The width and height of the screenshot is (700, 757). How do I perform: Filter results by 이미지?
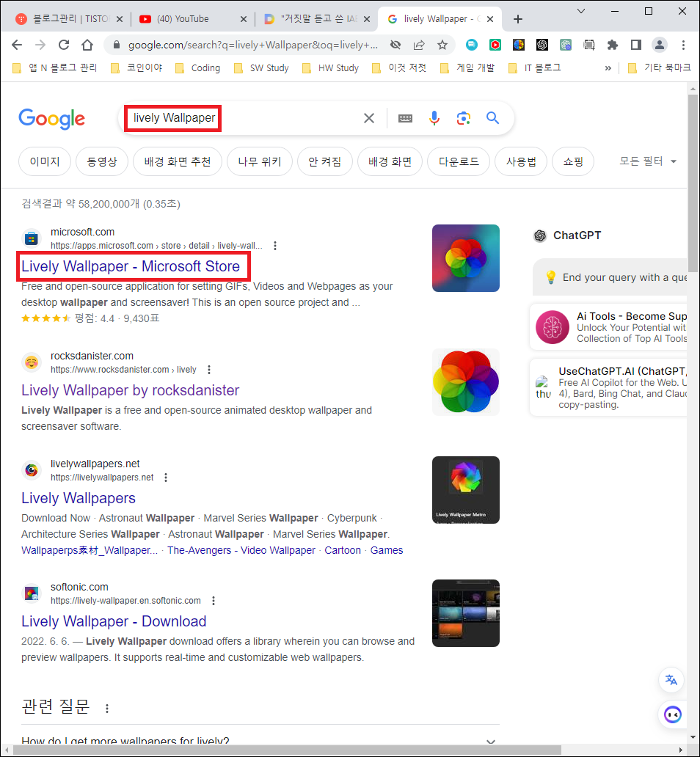(x=45, y=161)
